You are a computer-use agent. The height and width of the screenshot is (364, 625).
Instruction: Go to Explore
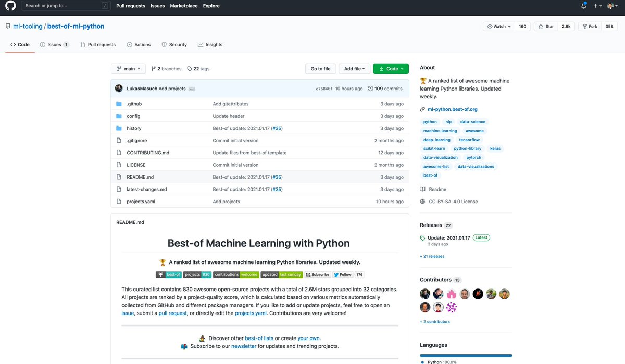[x=211, y=6]
